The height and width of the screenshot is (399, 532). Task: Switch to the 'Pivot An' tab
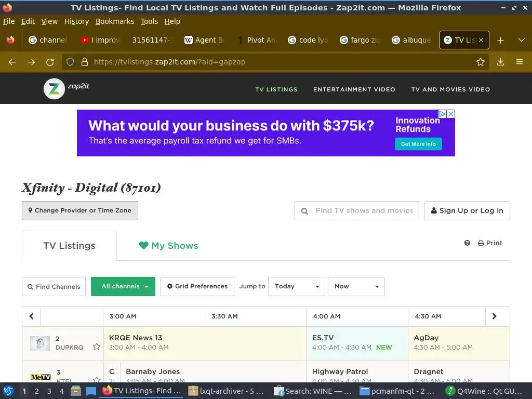click(257, 40)
